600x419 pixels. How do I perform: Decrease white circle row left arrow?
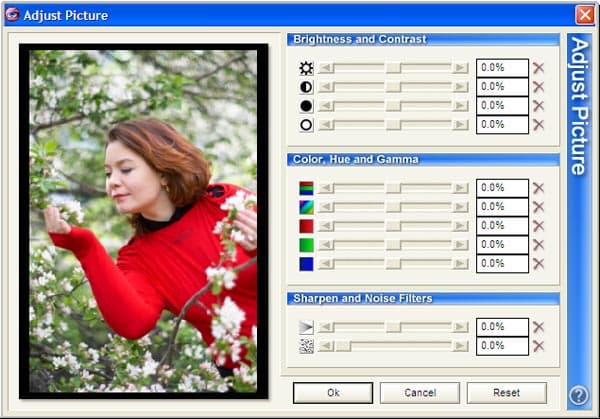click(326, 125)
